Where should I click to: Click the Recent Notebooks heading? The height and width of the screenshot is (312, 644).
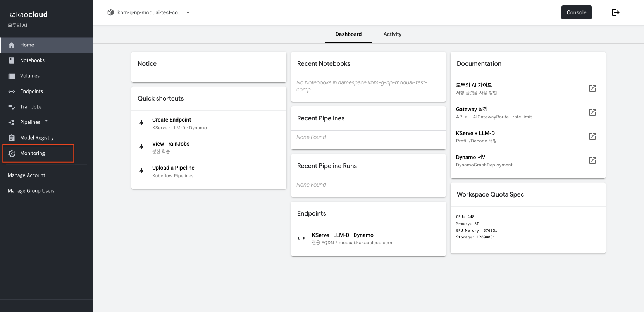tap(324, 63)
